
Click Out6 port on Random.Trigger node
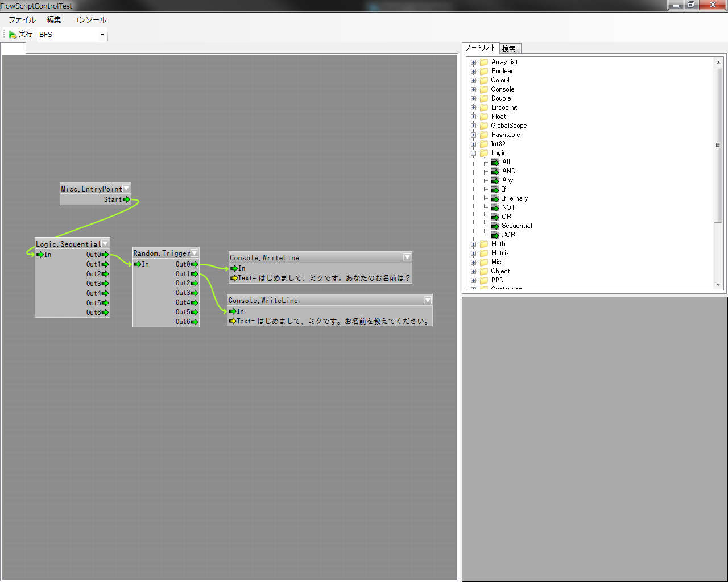tap(195, 322)
